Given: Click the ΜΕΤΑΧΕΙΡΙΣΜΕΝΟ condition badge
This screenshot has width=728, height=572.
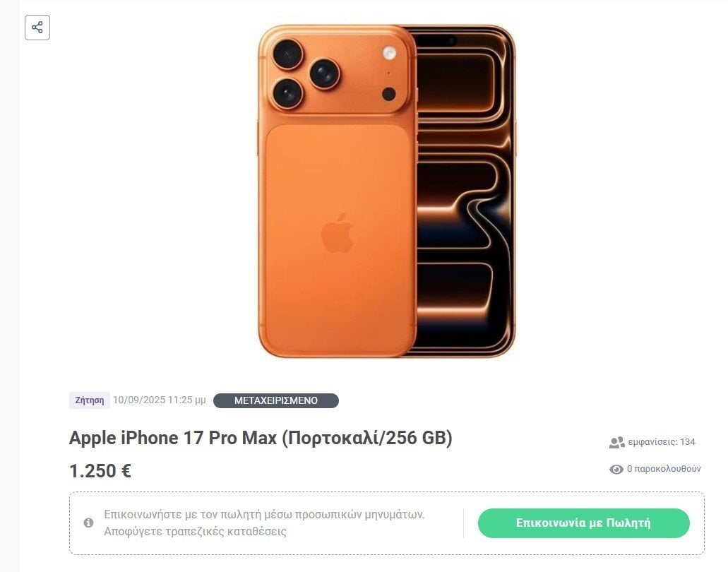Looking at the screenshot, I should click(276, 400).
